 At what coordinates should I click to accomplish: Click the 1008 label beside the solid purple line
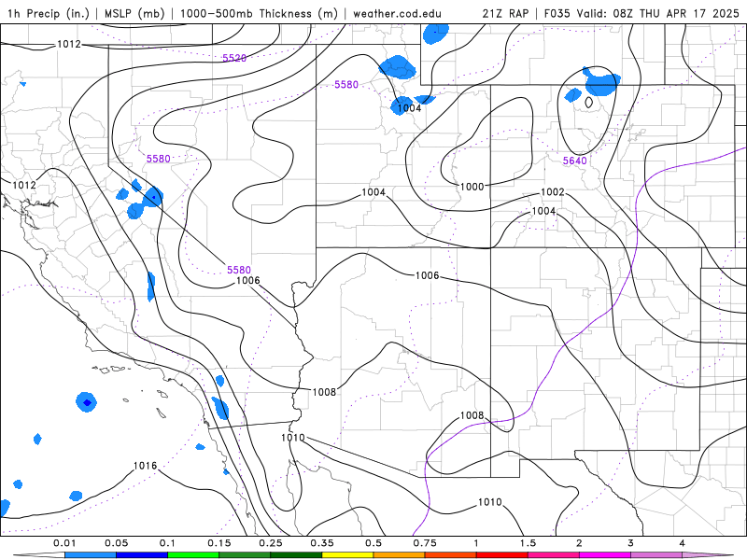point(472,415)
